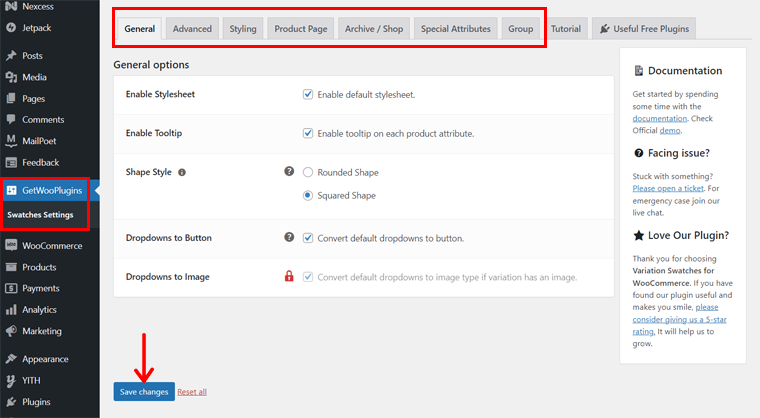The width and height of the screenshot is (760, 418).
Task: Click the Enable Stylesheet label text
Action: [x=160, y=94]
